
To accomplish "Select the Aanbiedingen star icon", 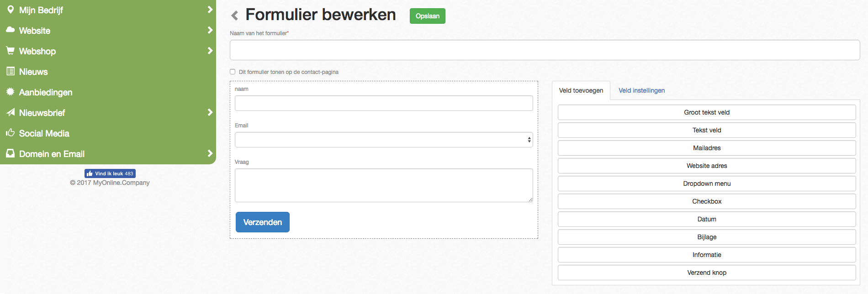I will click(11, 92).
